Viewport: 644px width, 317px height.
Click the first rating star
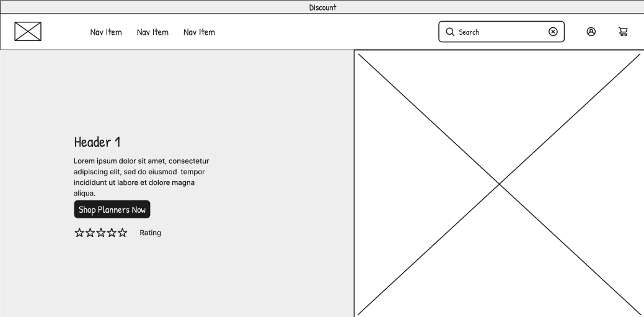pos(79,233)
